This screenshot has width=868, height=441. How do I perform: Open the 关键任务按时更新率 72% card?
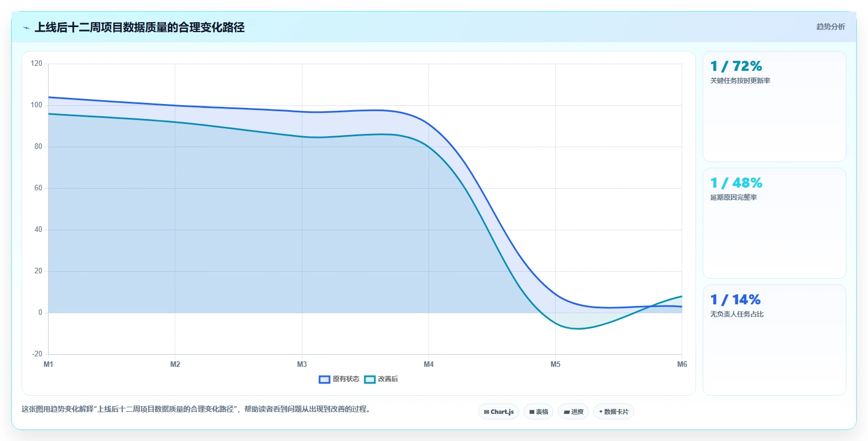coord(774,107)
